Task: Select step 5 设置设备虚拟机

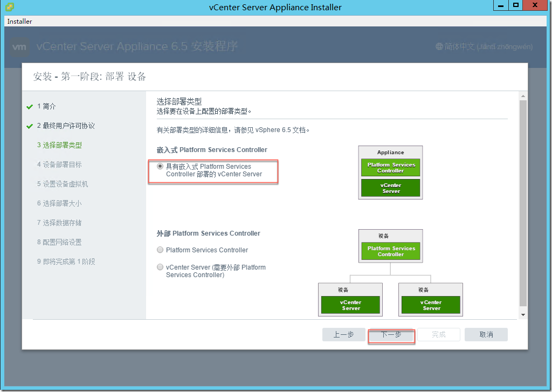Action: click(63, 184)
